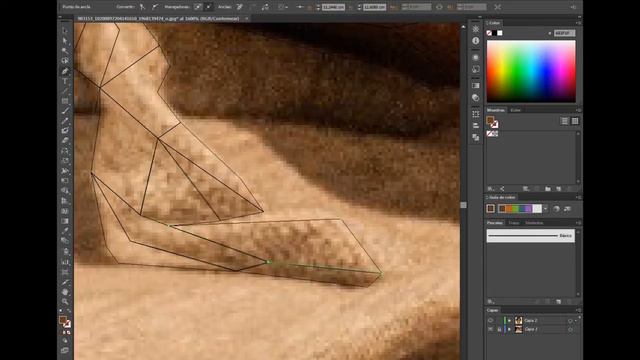This screenshot has height=360, width=640.
Task: Toggle the lock on layer Capa 1
Action: point(499,329)
